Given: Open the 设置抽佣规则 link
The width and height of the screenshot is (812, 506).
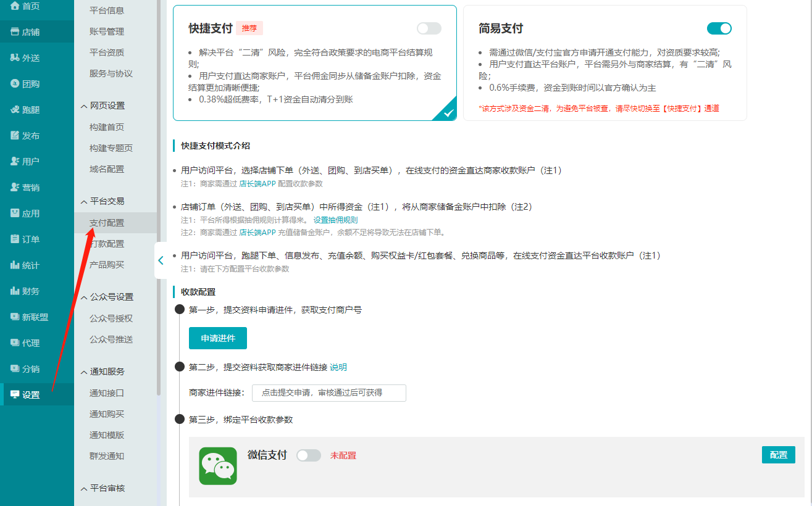Looking at the screenshot, I should 335,220.
